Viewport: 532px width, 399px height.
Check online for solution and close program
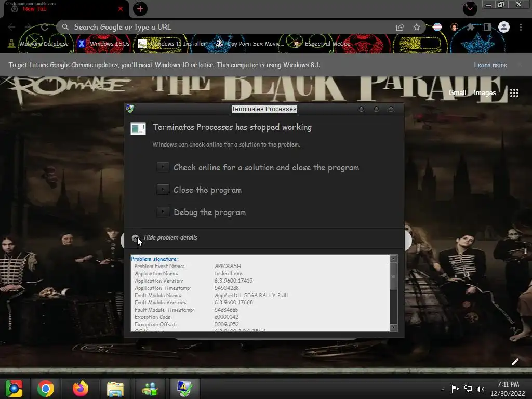point(258,167)
